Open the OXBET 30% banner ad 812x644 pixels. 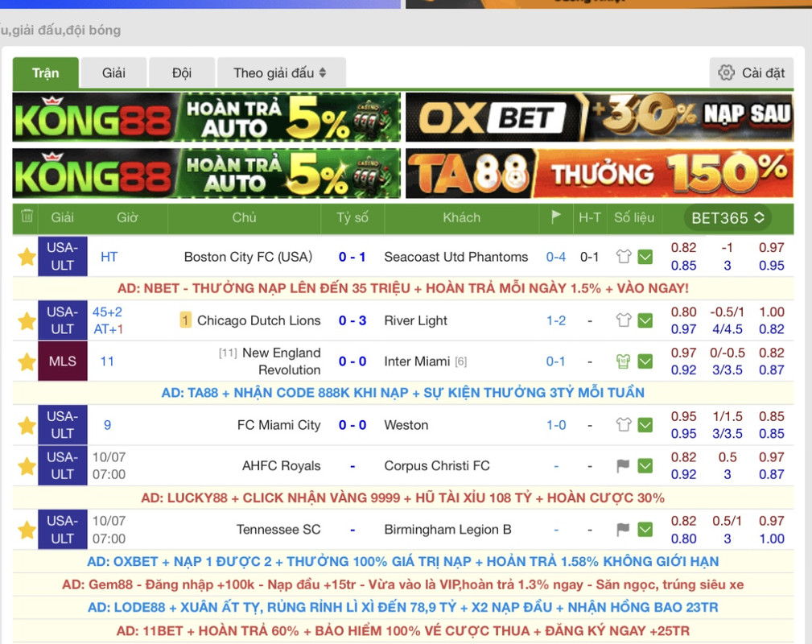[600, 118]
